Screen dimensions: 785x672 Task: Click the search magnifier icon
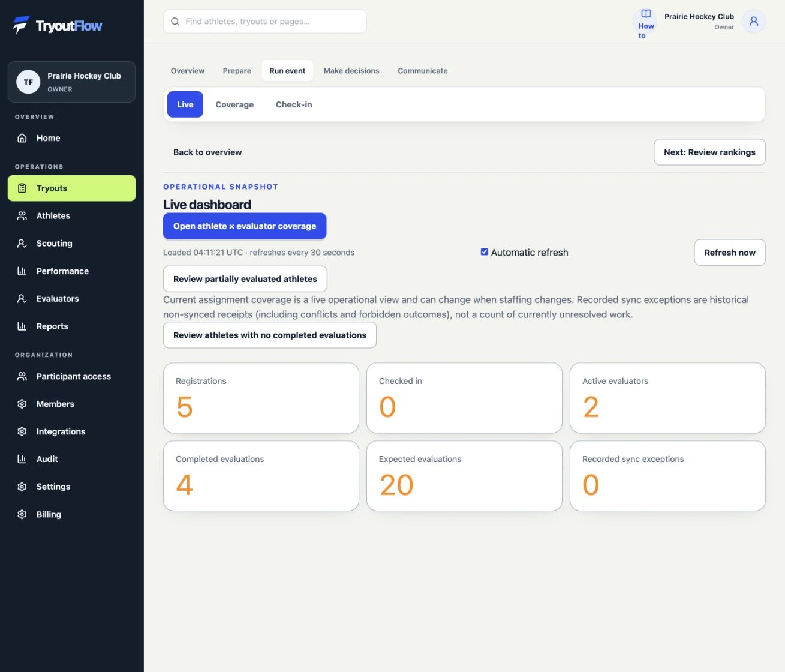click(175, 22)
